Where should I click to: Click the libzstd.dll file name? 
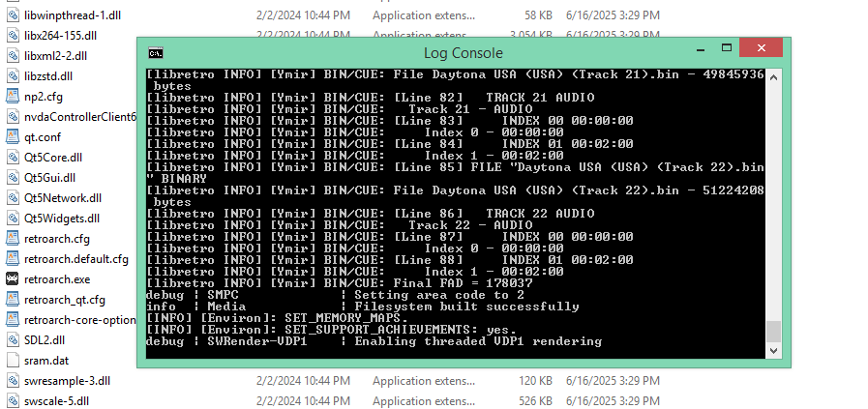coord(48,76)
